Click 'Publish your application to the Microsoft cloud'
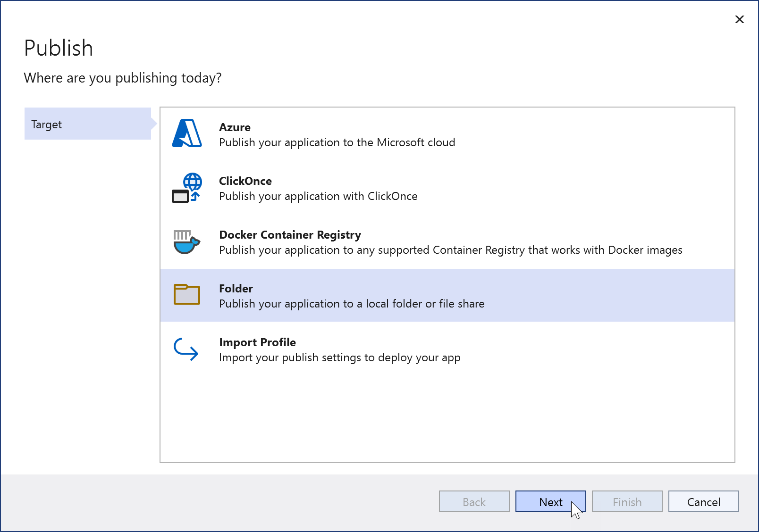Viewport: 759px width, 532px height. coord(337,142)
